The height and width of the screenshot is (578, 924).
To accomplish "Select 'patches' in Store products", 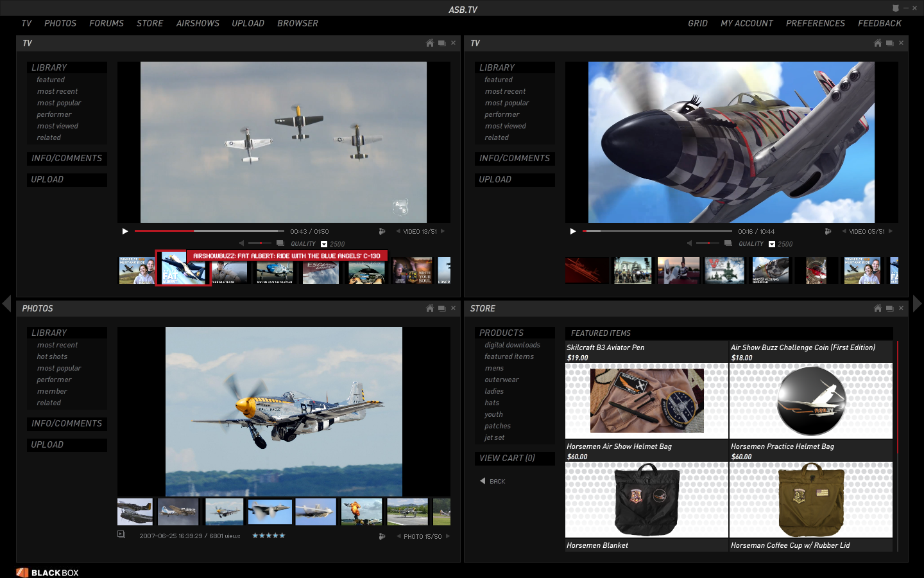I will [x=497, y=426].
